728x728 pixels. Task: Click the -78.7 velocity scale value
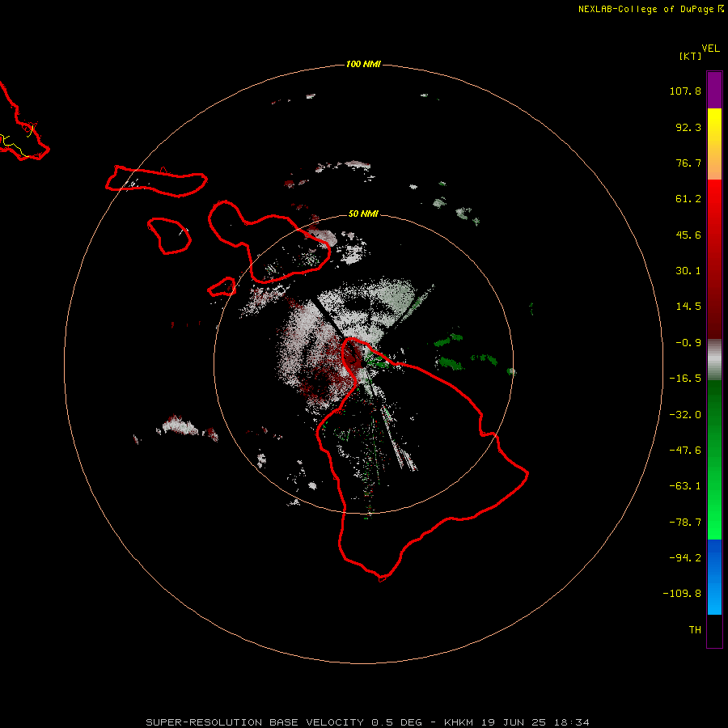tap(685, 523)
